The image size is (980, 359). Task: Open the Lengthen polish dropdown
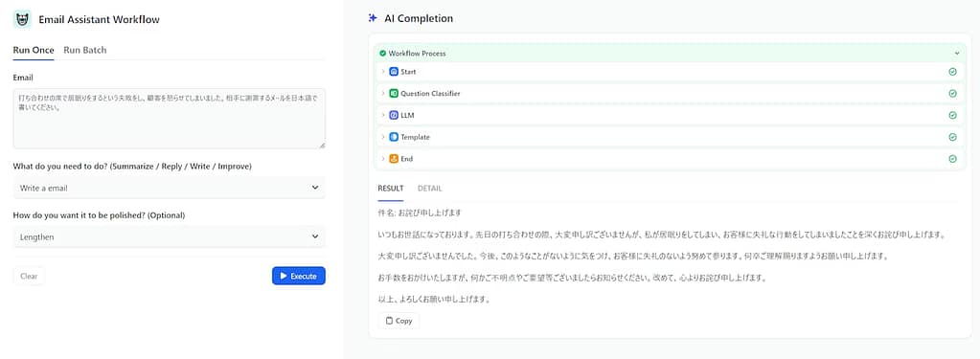(x=169, y=236)
